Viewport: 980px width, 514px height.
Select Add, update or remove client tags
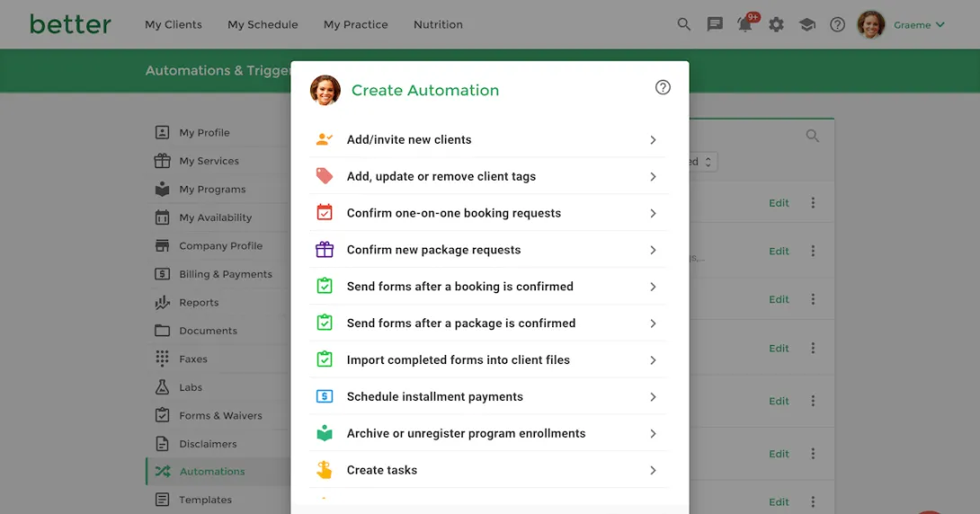(488, 177)
